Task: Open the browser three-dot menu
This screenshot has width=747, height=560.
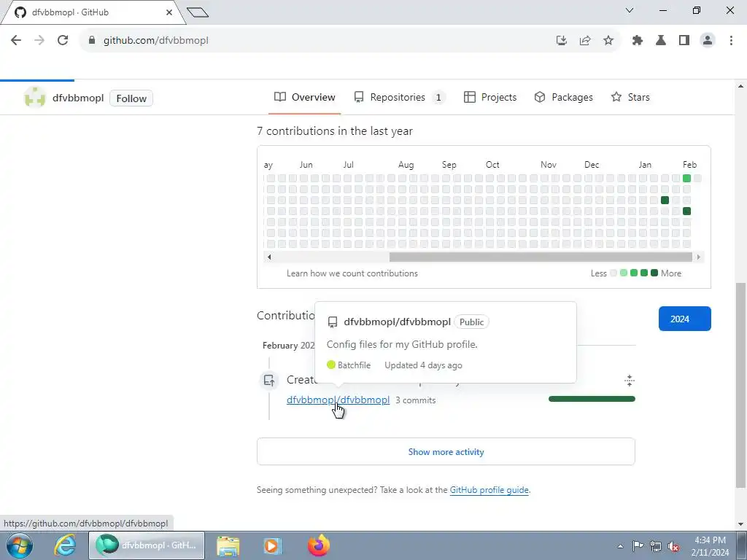Action: pyautogui.click(x=731, y=41)
